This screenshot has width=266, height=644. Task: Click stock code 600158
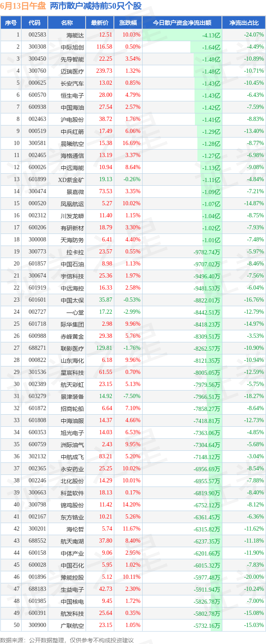point(37,553)
